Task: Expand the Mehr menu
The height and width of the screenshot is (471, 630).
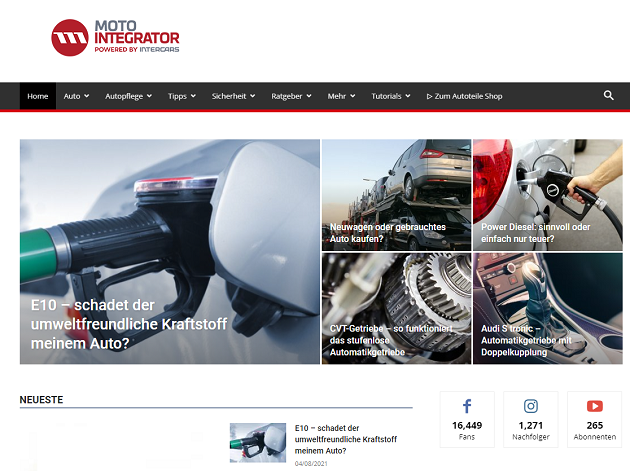Action: coord(340,97)
